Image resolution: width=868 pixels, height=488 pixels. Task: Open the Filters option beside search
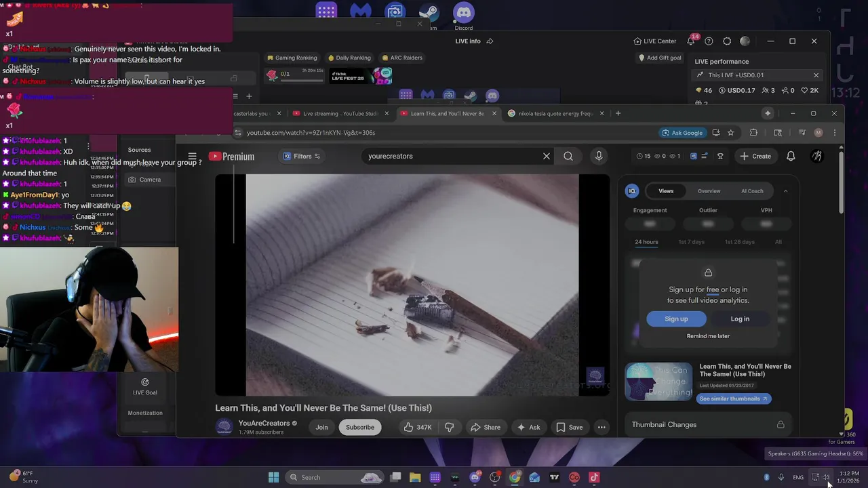[302, 156]
